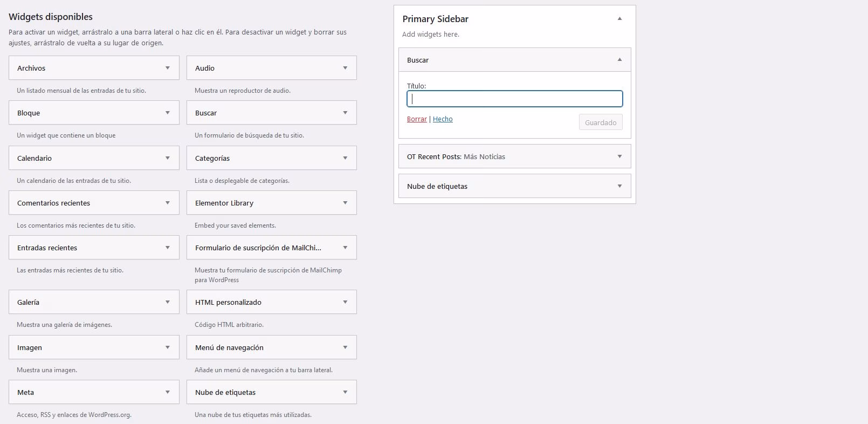The width and height of the screenshot is (868, 424).
Task: Expand the Calendario widget arrow
Action: point(168,158)
